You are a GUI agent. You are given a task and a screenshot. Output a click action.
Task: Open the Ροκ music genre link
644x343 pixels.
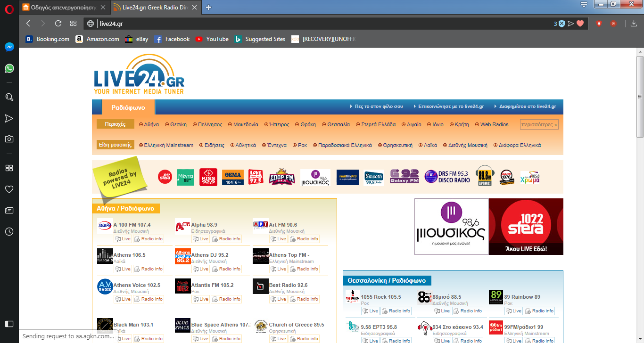tap(302, 145)
